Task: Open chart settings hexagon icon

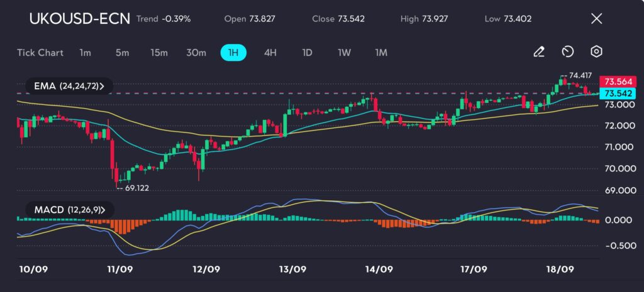Action: tap(596, 52)
